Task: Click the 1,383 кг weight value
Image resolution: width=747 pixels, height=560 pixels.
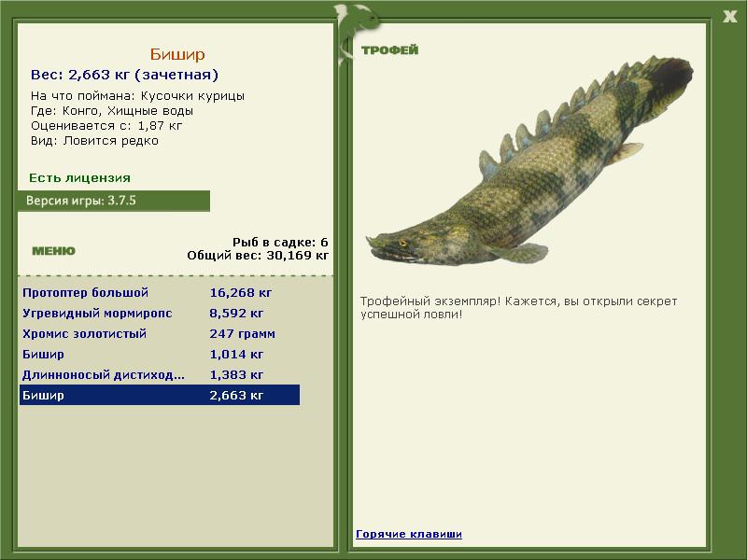Action: point(236,374)
